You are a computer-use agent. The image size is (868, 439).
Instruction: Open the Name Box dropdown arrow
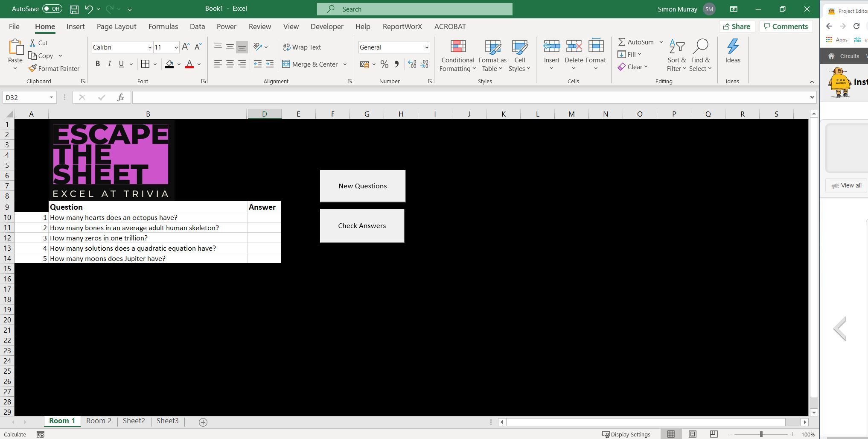point(51,97)
